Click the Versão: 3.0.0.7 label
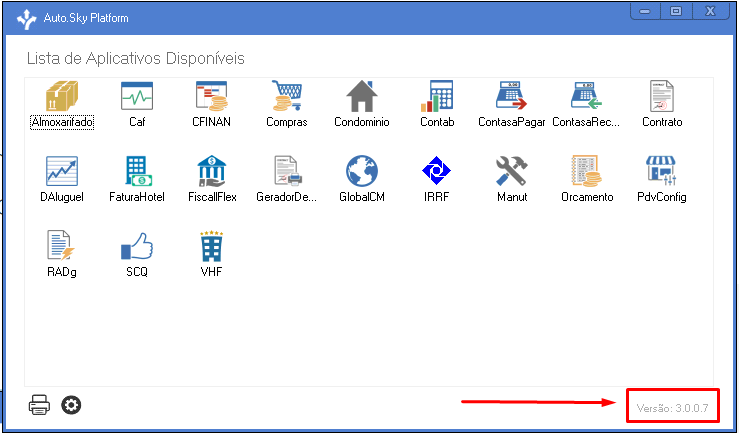 (x=673, y=408)
